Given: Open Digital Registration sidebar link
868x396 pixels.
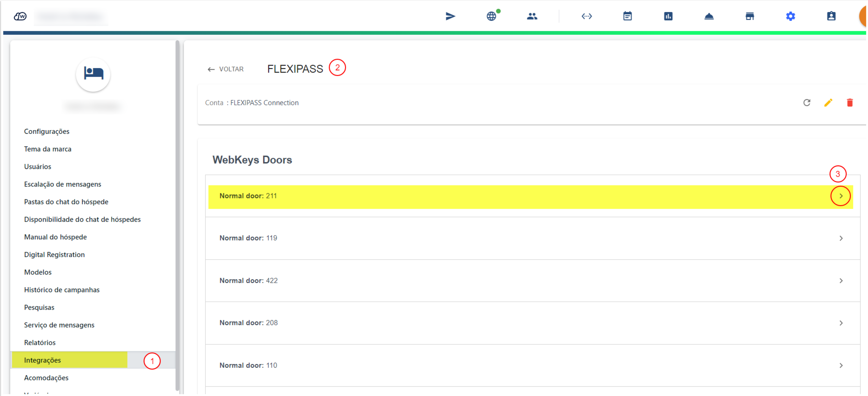Looking at the screenshot, I should (x=54, y=255).
